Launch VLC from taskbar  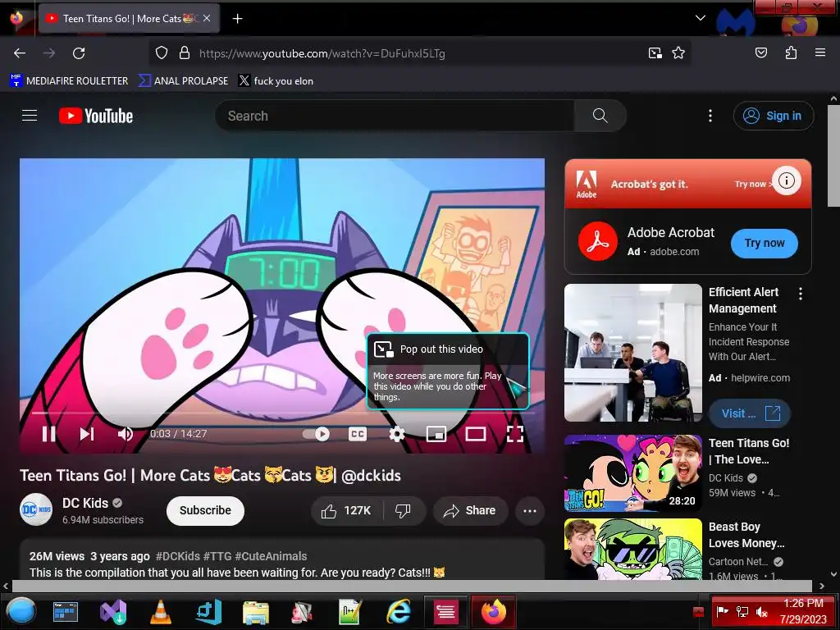pos(160,612)
